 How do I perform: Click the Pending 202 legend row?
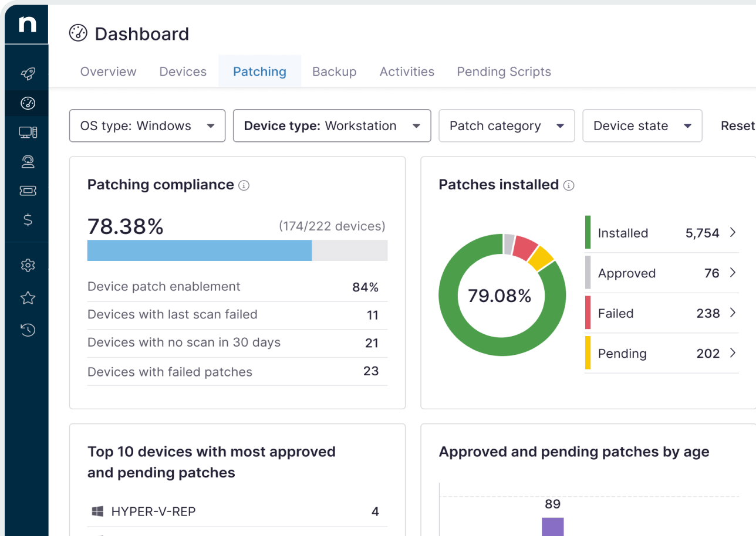click(x=662, y=354)
